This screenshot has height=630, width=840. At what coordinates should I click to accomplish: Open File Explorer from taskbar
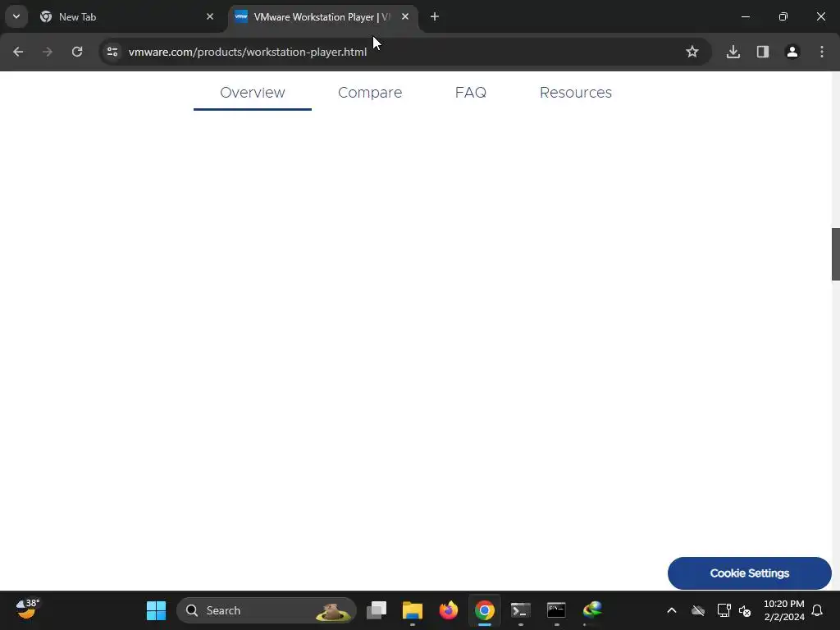(413, 610)
